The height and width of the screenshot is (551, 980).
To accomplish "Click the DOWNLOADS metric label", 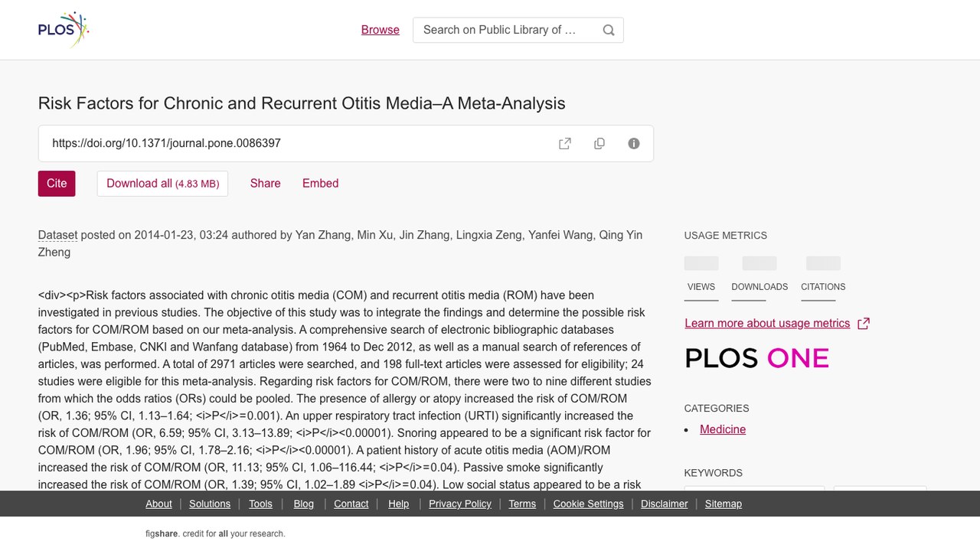I will coord(759,287).
